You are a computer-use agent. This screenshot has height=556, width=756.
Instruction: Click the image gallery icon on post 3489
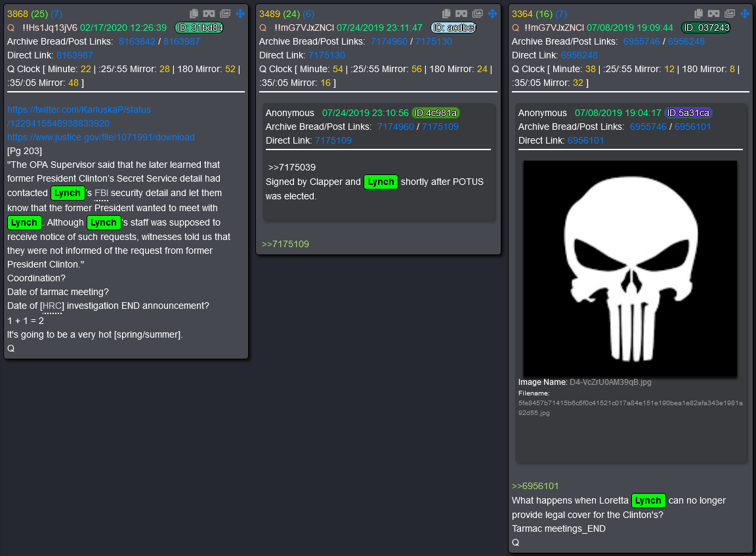478,14
